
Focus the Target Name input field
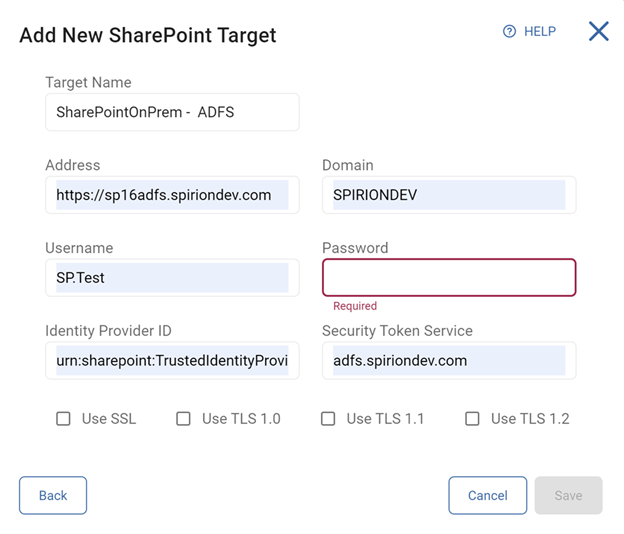click(x=172, y=112)
